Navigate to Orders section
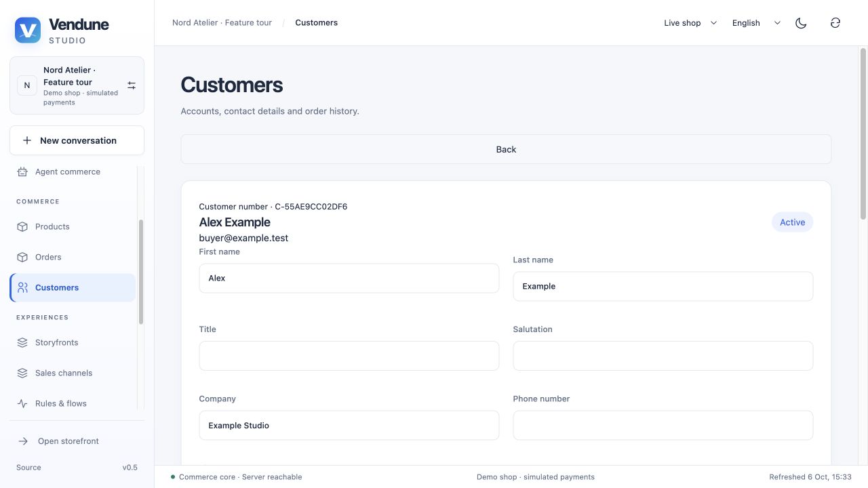This screenshot has height=488, width=868. click(73, 258)
